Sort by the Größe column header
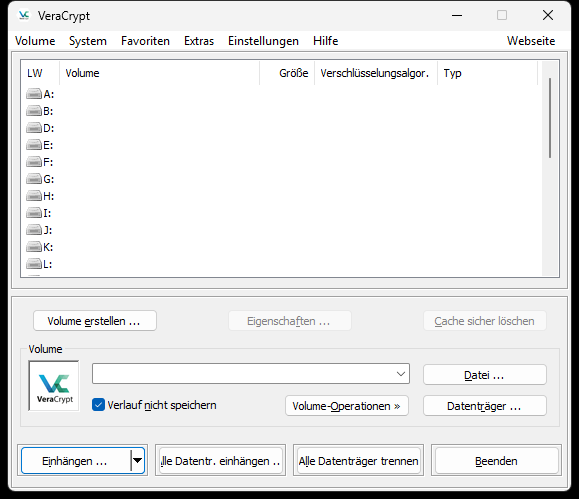Viewport: 579px width, 499px height. click(x=287, y=73)
